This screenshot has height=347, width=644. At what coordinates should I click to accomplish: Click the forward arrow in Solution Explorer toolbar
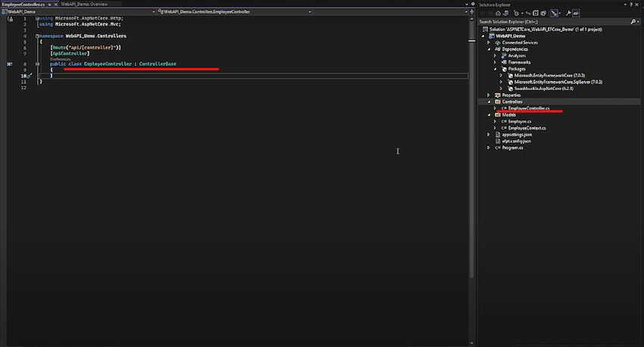click(490, 13)
